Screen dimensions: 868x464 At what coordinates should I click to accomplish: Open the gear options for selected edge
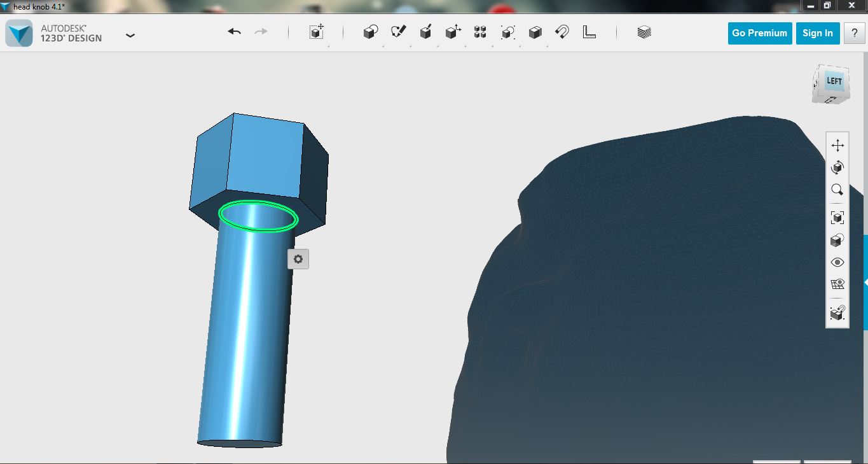click(x=298, y=259)
